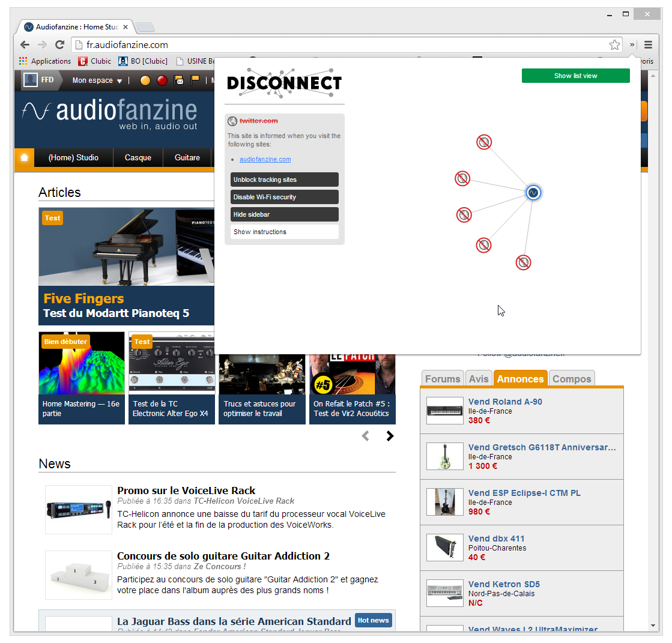Click the carousel previous arrow
This screenshot has width=672, height=643.
click(365, 436)
